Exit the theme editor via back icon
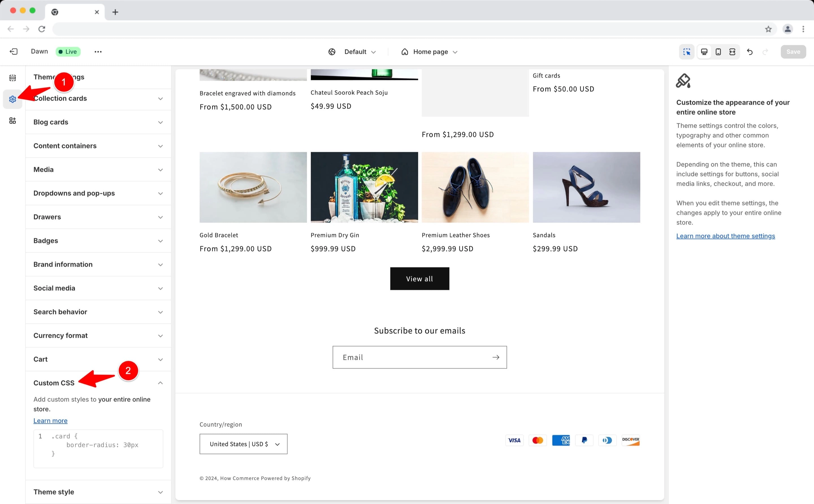 coord(14,52)
